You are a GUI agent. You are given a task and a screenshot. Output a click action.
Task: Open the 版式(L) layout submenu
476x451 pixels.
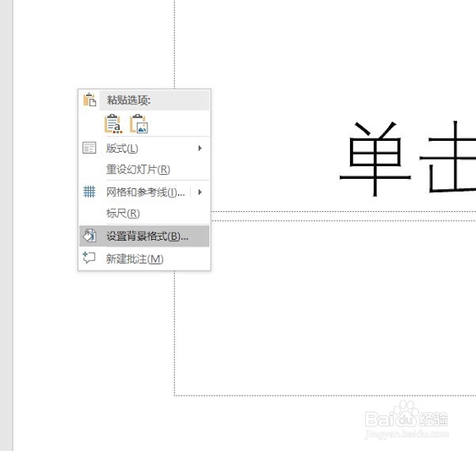(x=144, y=148)
